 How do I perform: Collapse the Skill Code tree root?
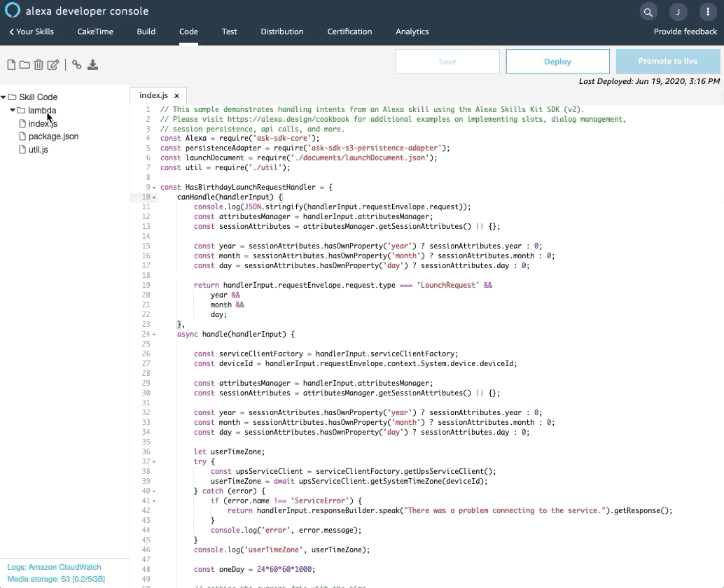click(4, 97)
